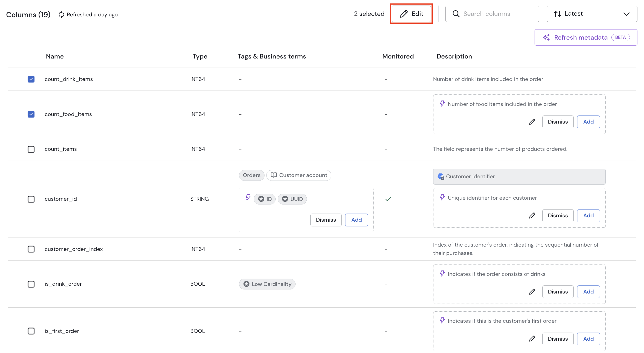Select the is_first_order row checkbox
Screen dimensions: 644x353
(x=31, y=331)
